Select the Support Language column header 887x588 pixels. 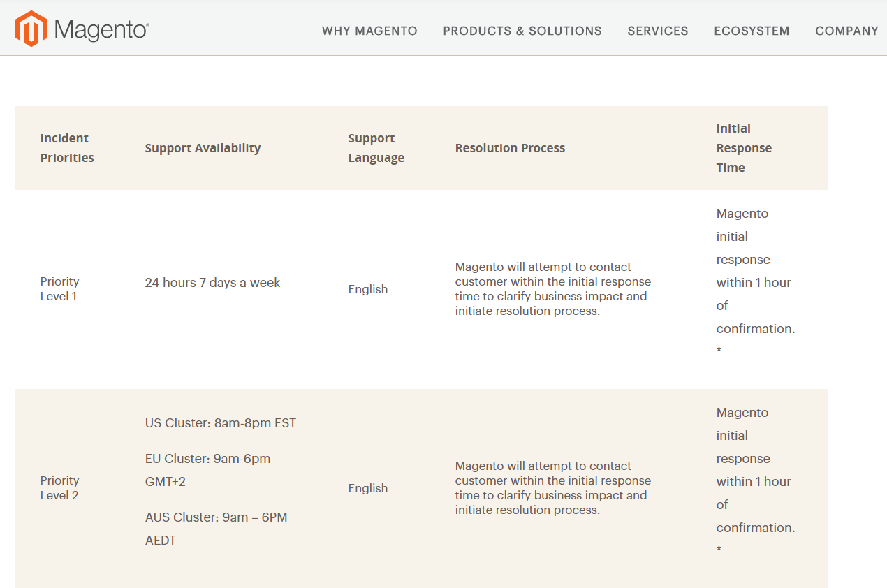(376, 148)
